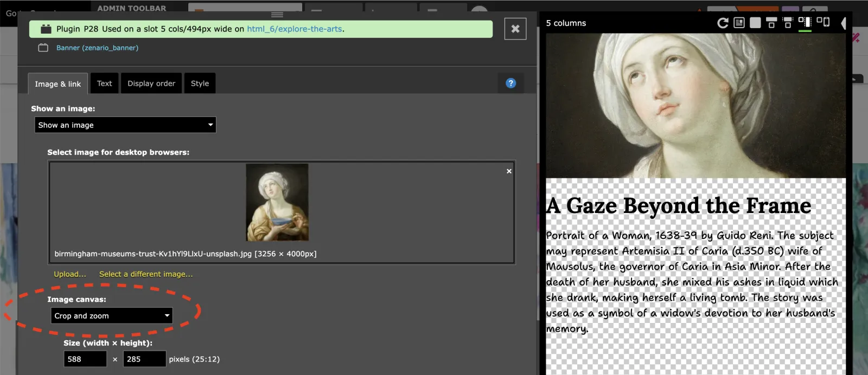Screen dimensions: 868x375
Task: Open the help question mark icon
Action: click(x=510, y=83)
